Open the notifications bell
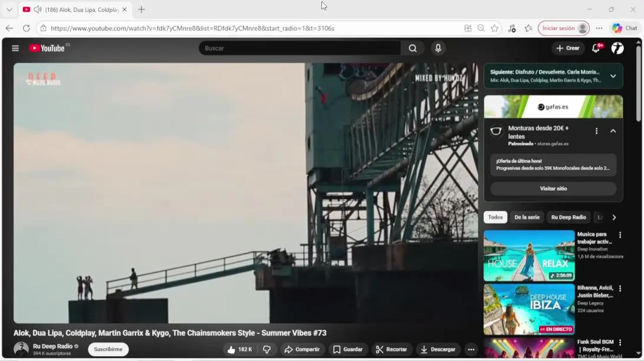 click(x=596, y=48)
